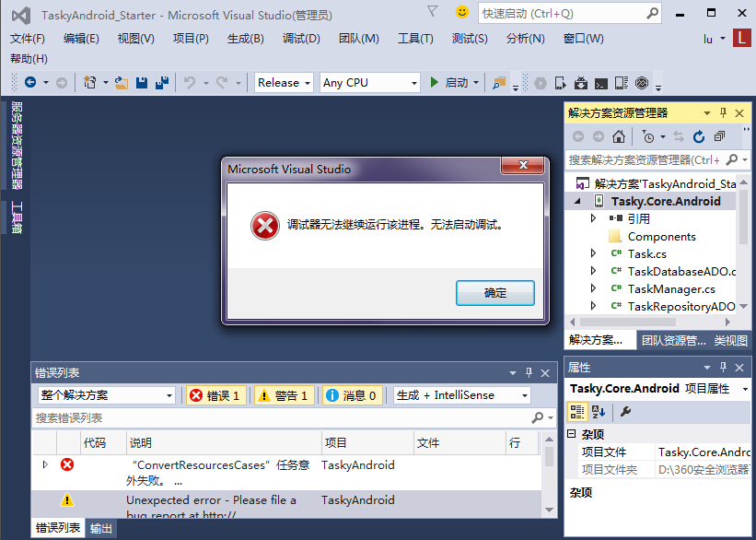Screen dimensions: 756x540
Task: Switch to the Team Explorer tab
Action: coord(673,341)
